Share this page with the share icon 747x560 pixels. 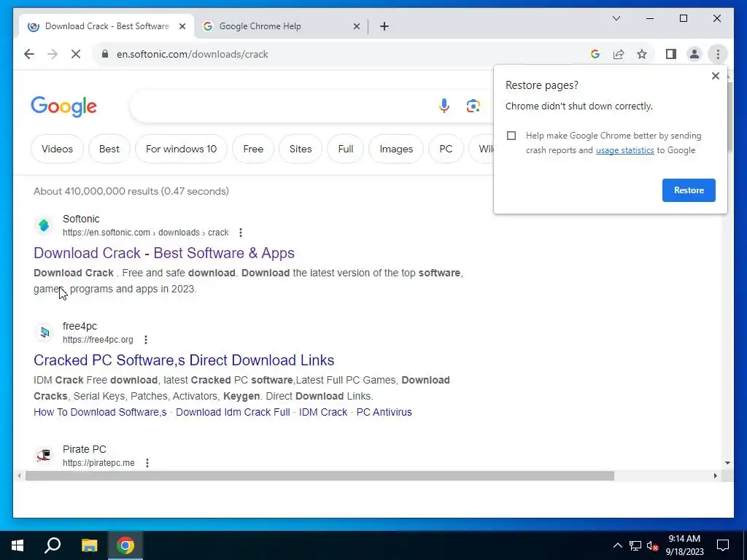pos(619,54)
